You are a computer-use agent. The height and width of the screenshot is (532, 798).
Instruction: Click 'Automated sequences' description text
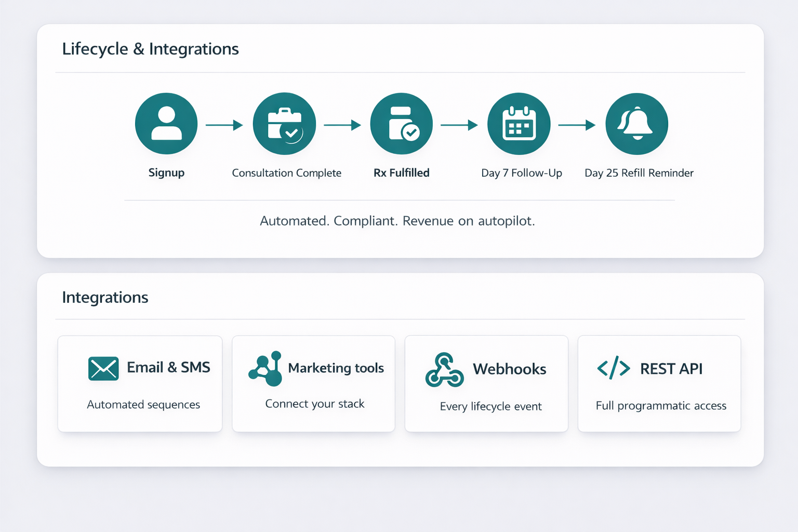(143, 405)
